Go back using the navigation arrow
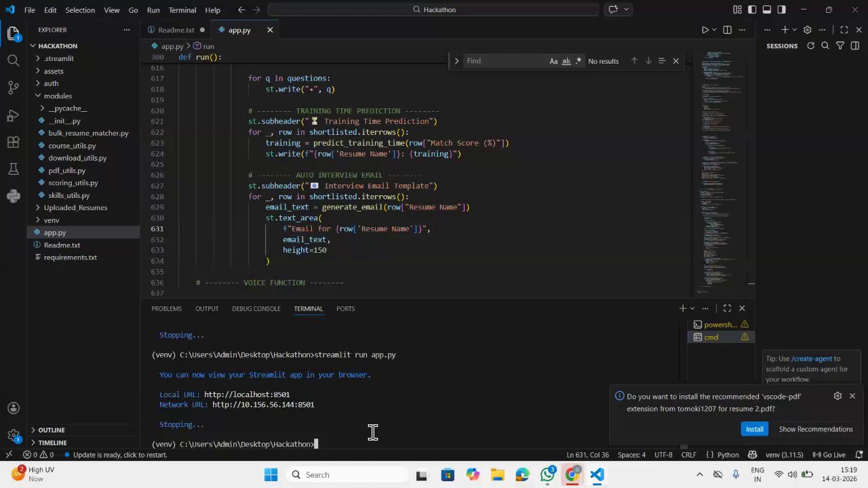The width and height of the screenshot is (868, 488). [241, 9]
